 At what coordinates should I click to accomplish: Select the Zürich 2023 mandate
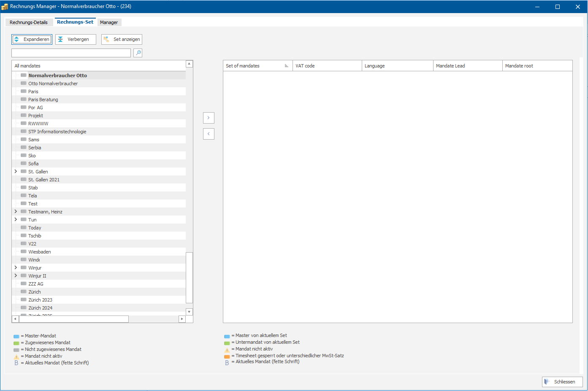[99, 300]
